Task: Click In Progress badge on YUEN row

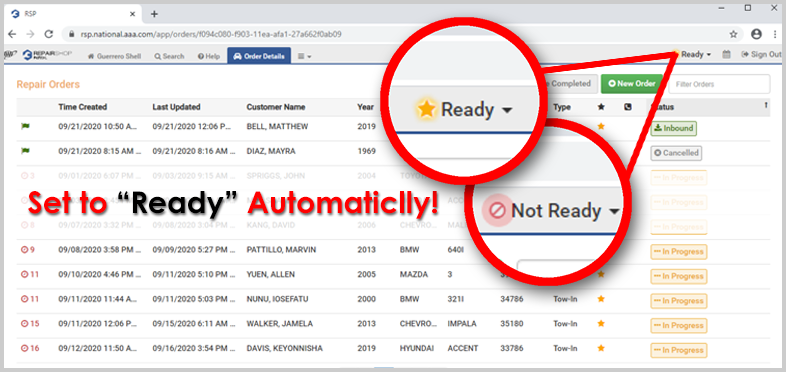Action: 679,276
